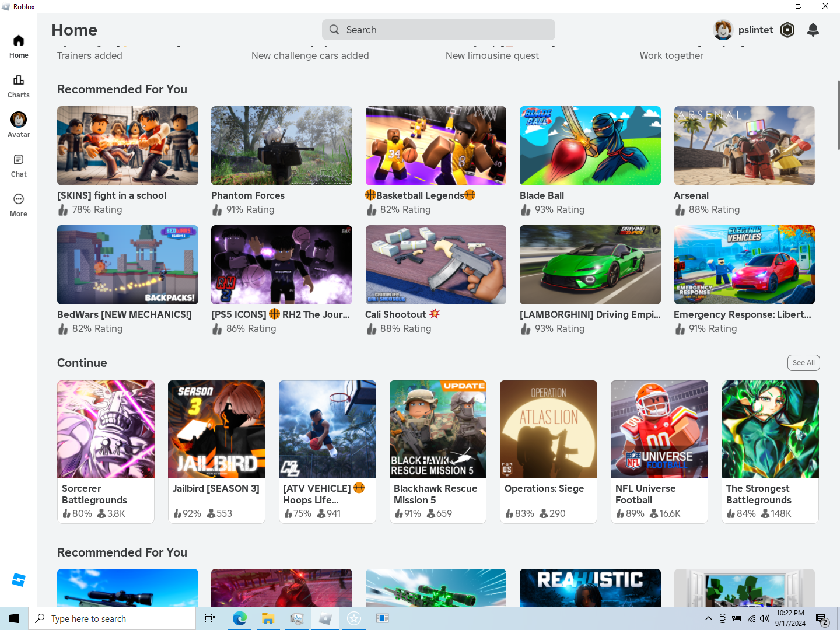Open the RH2 The Journey thumbnail
The width and height of the screenshot is (840, 630).
coord(282,265)
